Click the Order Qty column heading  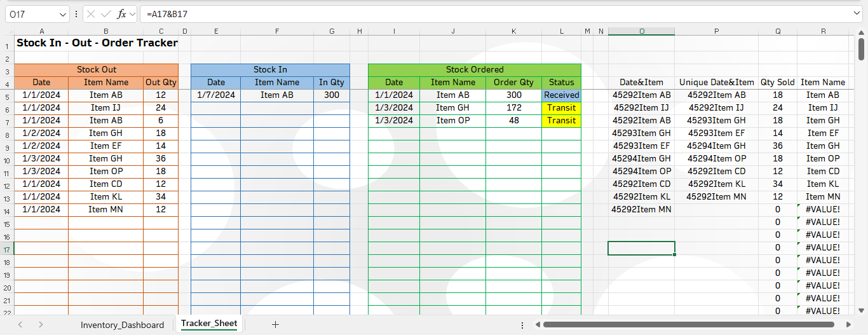pos(513,83)
